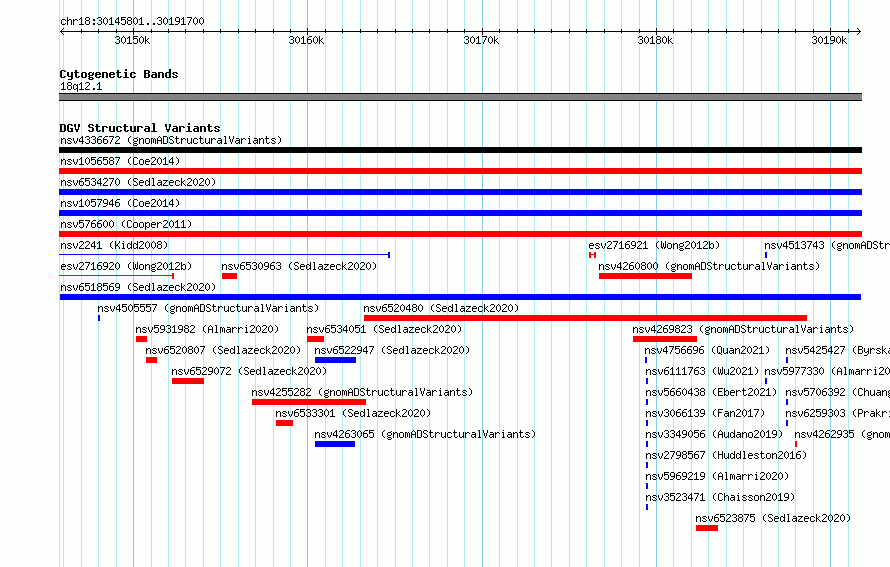Click the red nsv1056587 variant bar
This screenshot has width=890, height=567.
[460, 171]
